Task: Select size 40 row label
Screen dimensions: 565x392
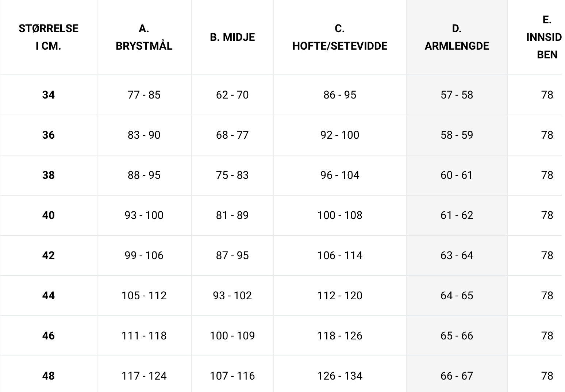Action: [49, 215]
